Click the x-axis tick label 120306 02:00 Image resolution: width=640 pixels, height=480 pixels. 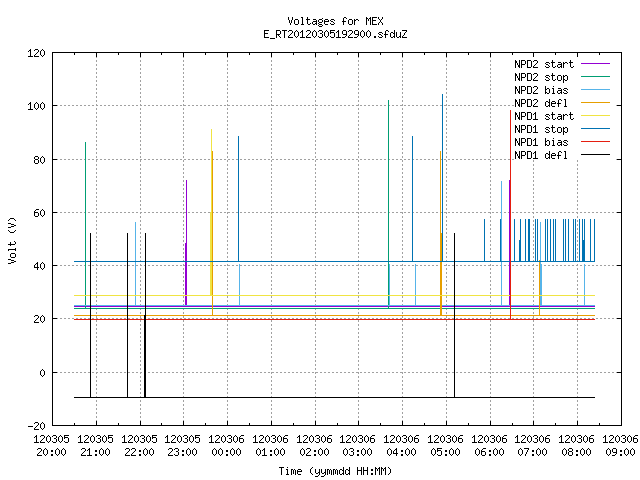coord(314,446)
